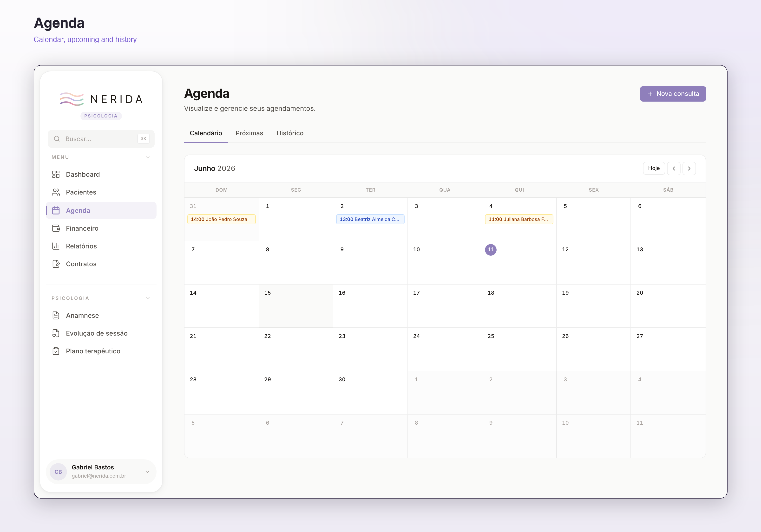Open Relatórios from the sidebar menu
This screenshot has width=761, height=532.
click(101, 246)
